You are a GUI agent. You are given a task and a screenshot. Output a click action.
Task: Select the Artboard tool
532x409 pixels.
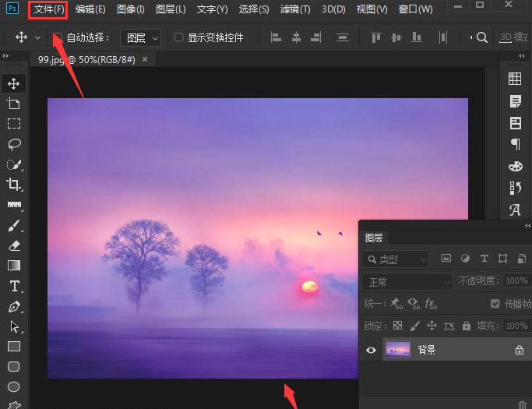pyautogui.click(x=13, y=103)
